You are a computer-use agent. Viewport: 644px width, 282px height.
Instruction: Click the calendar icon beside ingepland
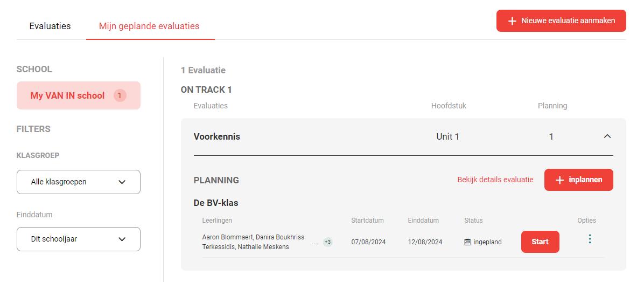[x=467, y=242]
